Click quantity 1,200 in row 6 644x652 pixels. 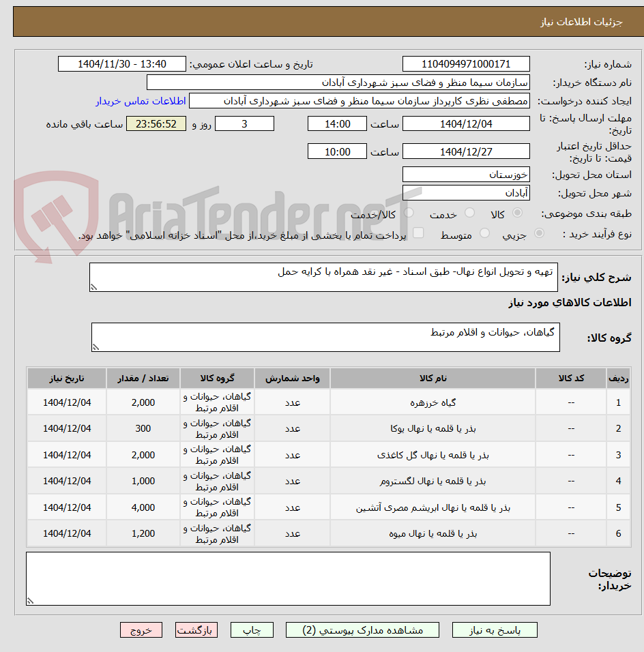(x=143, y=533)
